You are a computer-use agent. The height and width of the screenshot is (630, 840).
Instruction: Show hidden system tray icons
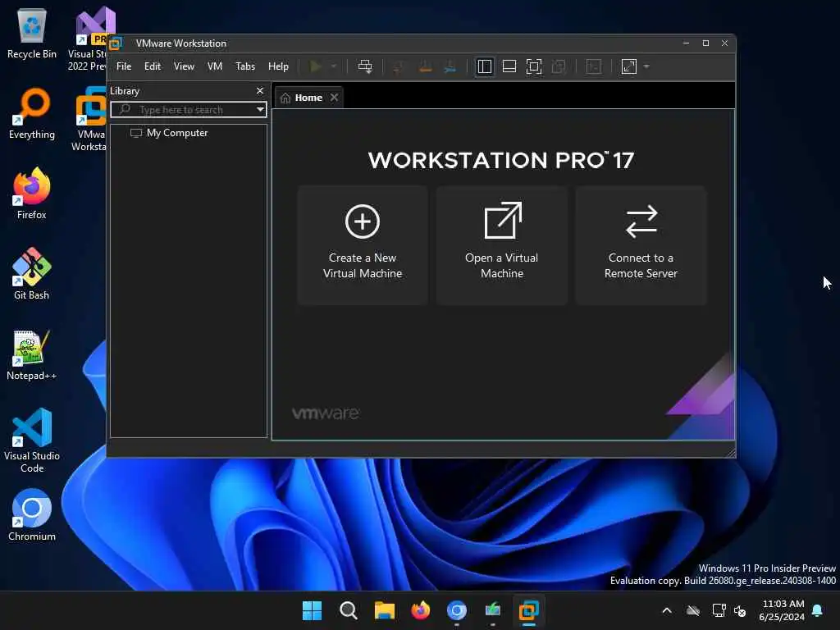pyautogui.click(x=667, y=610)
